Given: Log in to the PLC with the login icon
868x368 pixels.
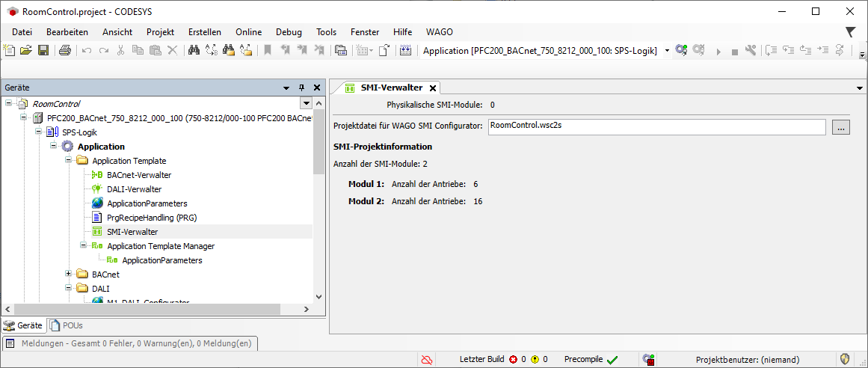Looking at the screenshot, I should tap(681, 50).
